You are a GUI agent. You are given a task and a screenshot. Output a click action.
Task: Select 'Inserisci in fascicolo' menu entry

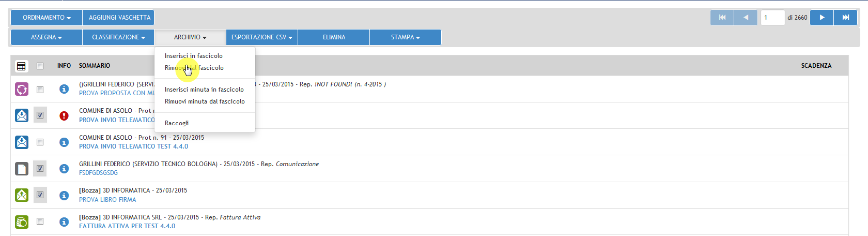pos(194,56)
